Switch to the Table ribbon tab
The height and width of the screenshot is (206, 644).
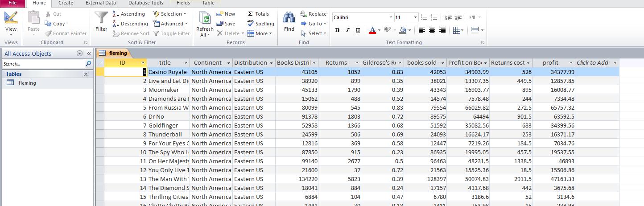(208, 3)
